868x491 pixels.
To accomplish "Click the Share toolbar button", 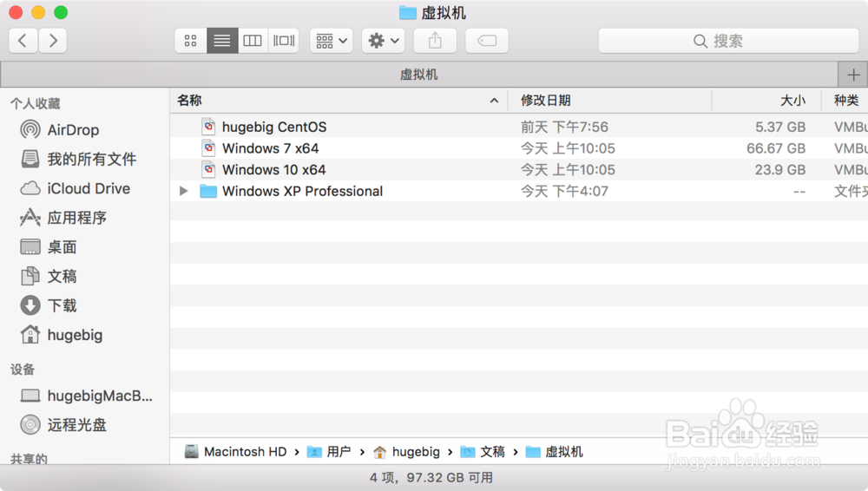I will coord(435,41).
